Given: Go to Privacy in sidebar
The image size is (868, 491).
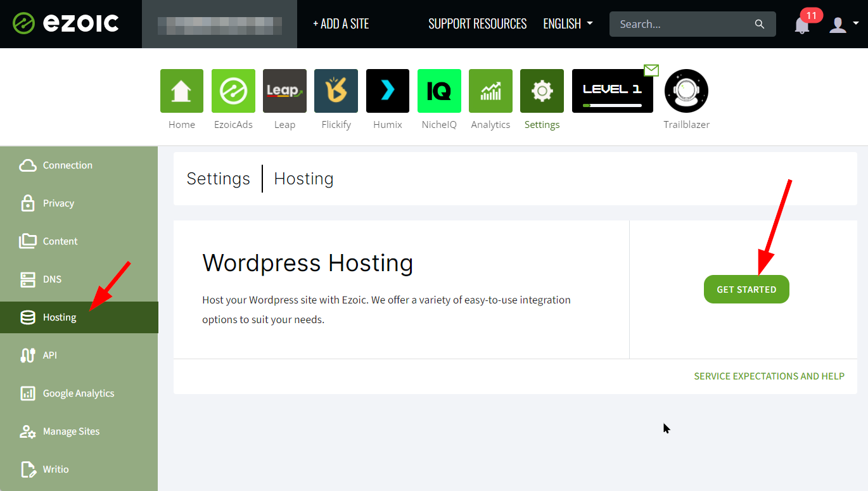Looking at the screenshot, I should pyautogui.click(x=79, y=203).
